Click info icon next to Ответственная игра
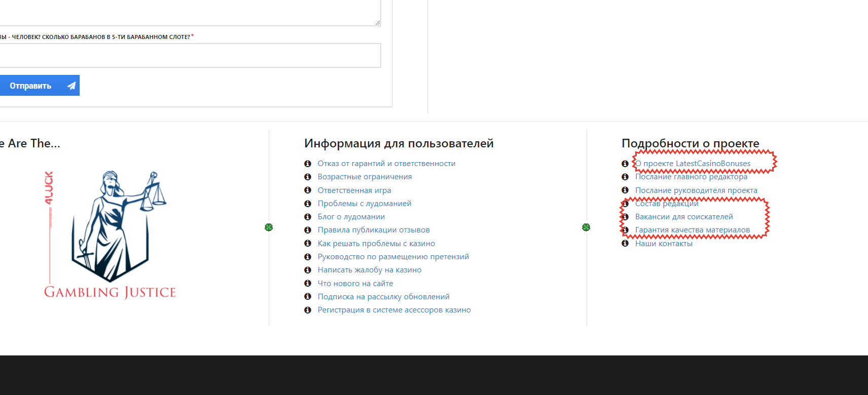868x395 pixels. (307, 190)
